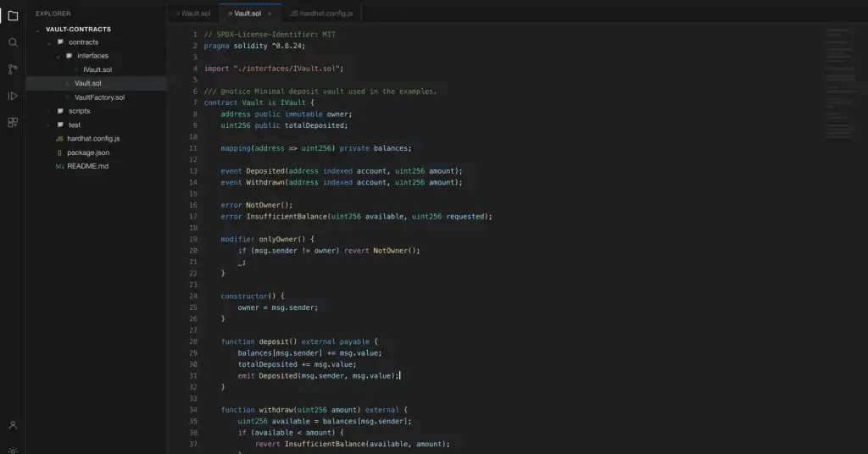Click the SPDX license comment on line 1

point(270,34)
